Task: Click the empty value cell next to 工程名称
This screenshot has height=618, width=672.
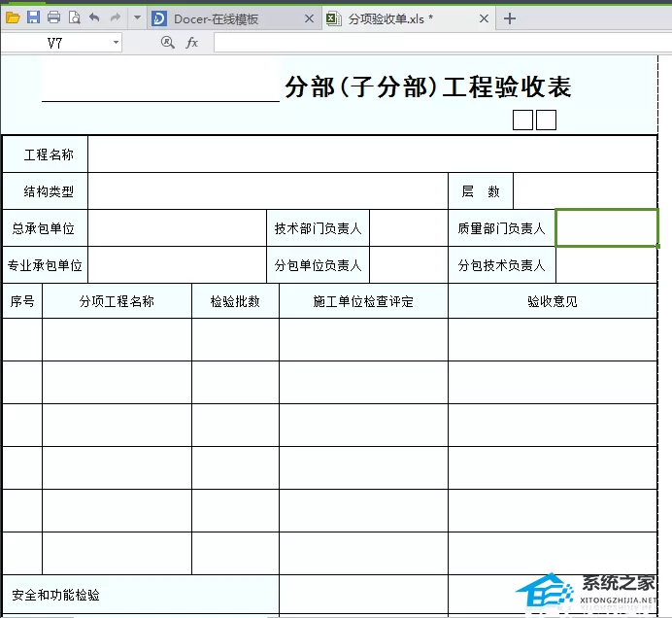Action: (x=372, y=154)
